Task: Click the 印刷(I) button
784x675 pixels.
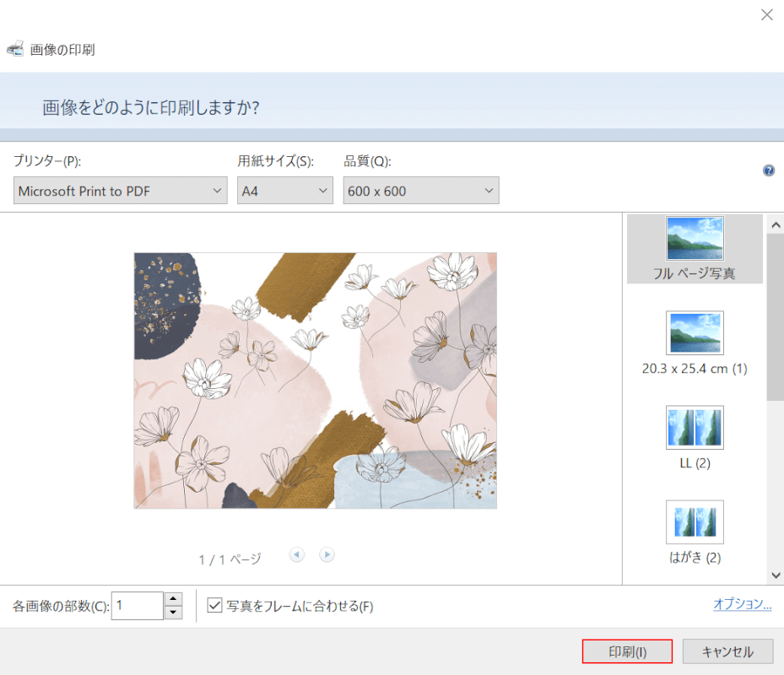Action: pos(628,651)
